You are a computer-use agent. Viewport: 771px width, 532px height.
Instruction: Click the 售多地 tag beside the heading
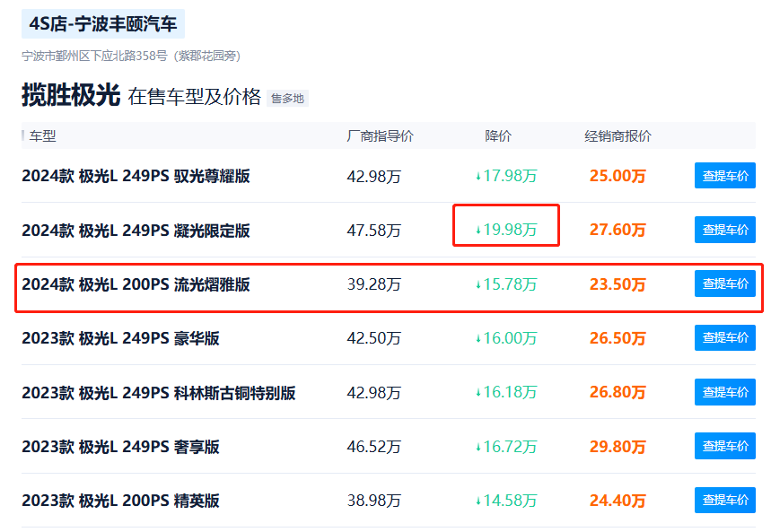click(x=287, y=99)
